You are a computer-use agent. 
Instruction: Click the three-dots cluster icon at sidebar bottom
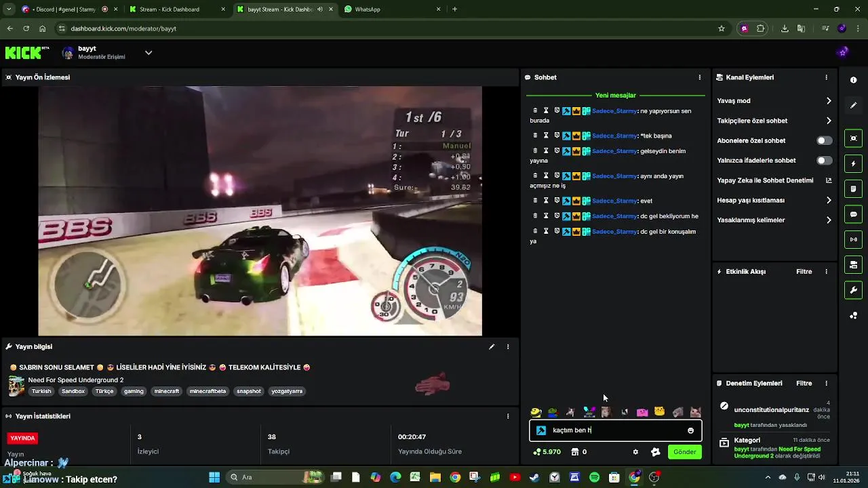[853, 316]
